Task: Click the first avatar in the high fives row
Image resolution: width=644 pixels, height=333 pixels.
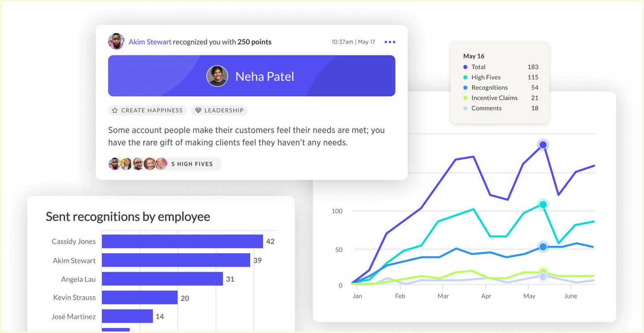Action: tap(114, 164)
